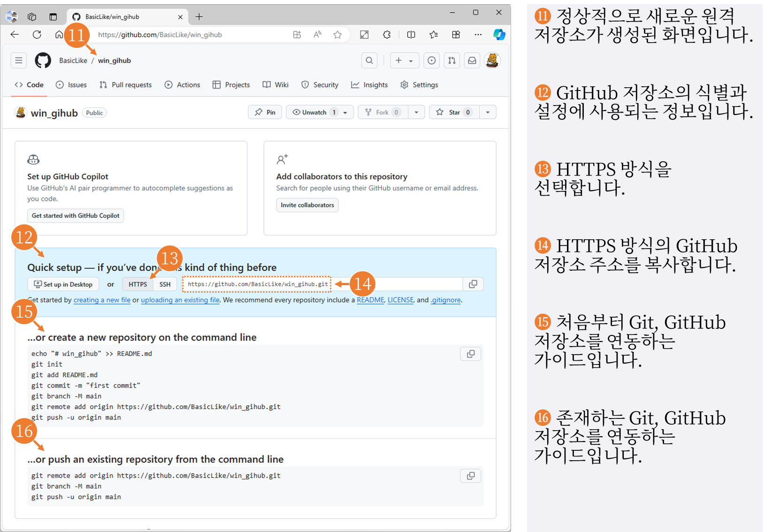Viewport: 765px width, 532px height.
Task: Open browser settings and more menu
Action: [478, 34]
